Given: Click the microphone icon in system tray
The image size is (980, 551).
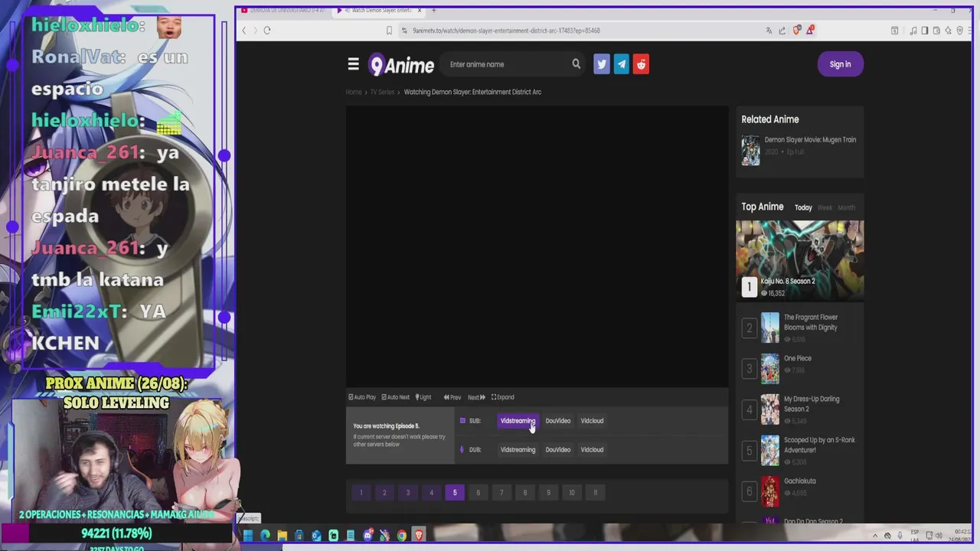Looking at the screenshot, I should coord(900,536).
